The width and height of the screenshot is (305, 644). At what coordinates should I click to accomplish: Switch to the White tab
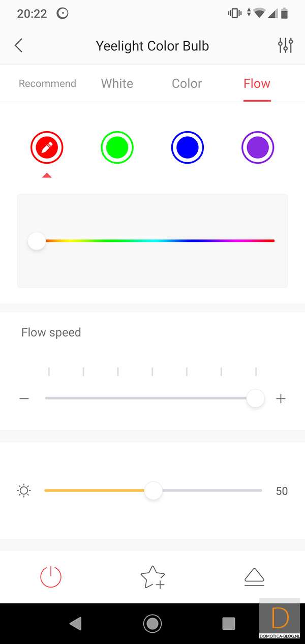[x=117, y=83]
